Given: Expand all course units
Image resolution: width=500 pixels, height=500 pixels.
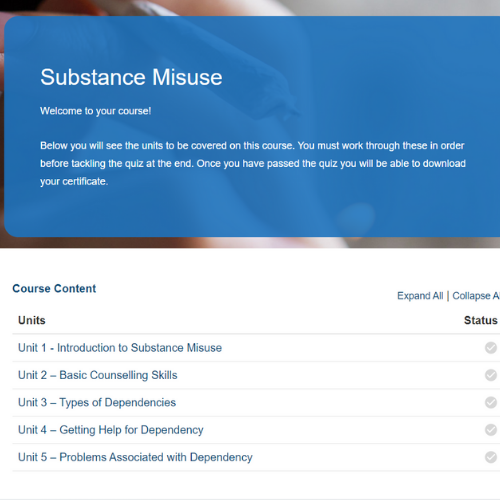Looking at the screenshot, I should [420, 296].
